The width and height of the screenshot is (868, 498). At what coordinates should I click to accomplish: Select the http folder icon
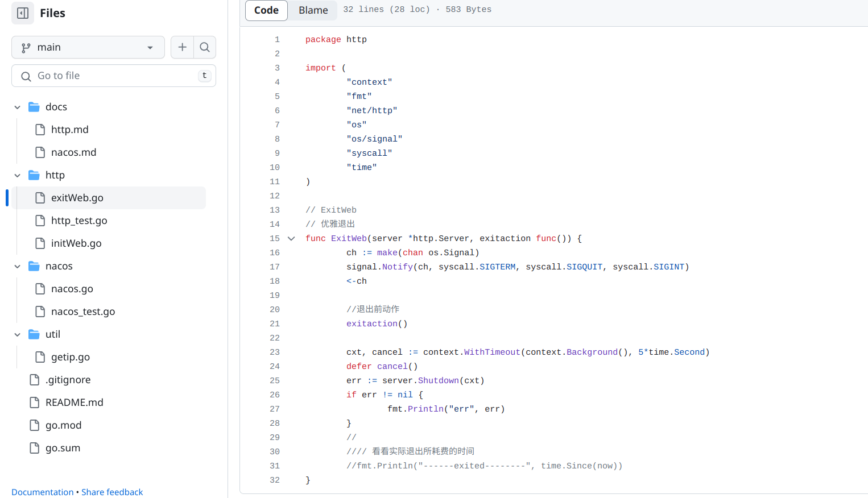click(34, 175)
